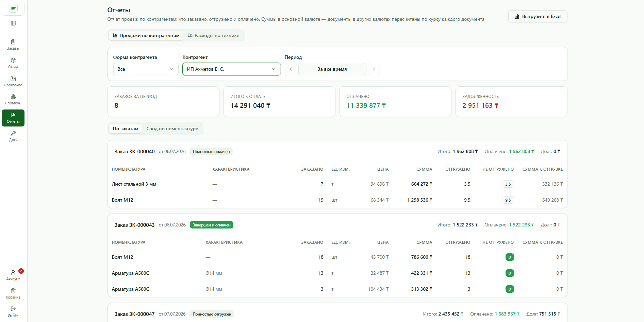The image size is (644, 322).
Task: Click За все время period button
Action: coord(332,69)
